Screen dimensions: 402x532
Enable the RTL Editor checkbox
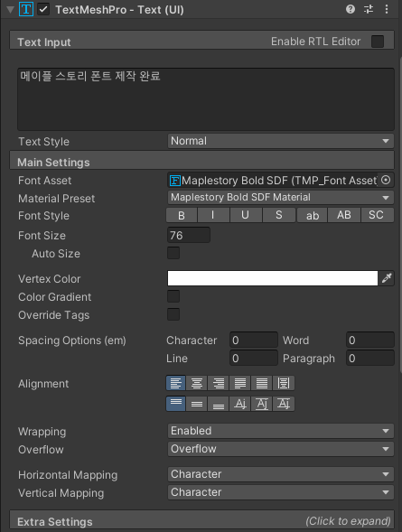pyautogui.click(x=378, y=42)
